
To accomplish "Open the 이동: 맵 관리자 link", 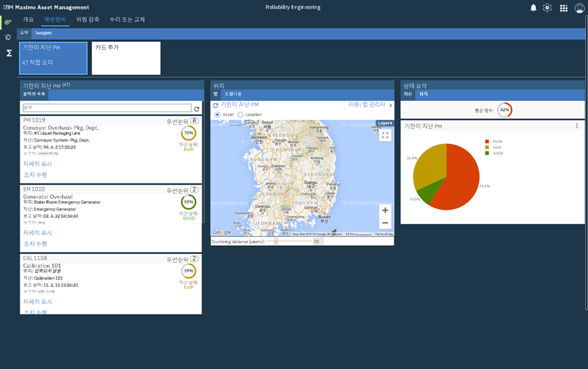I will click(x=367, y=105).
